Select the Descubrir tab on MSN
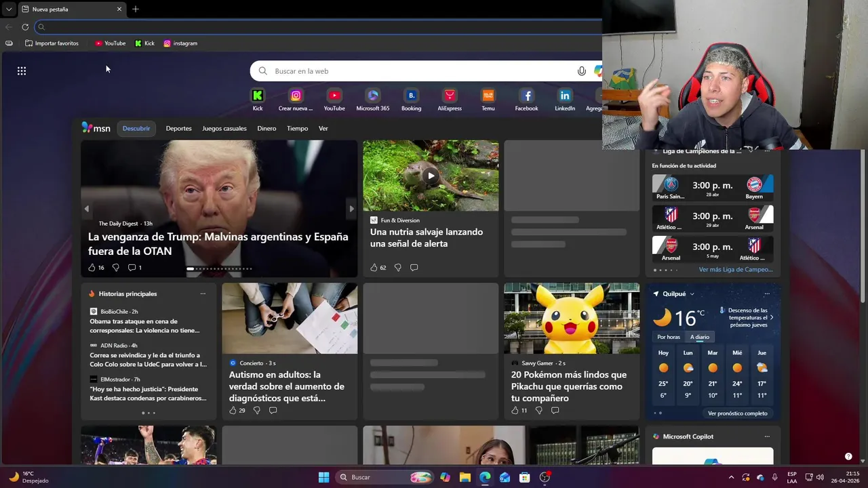Image resolution: width=868 pixels, height=488 pixels. coord(136,128)
